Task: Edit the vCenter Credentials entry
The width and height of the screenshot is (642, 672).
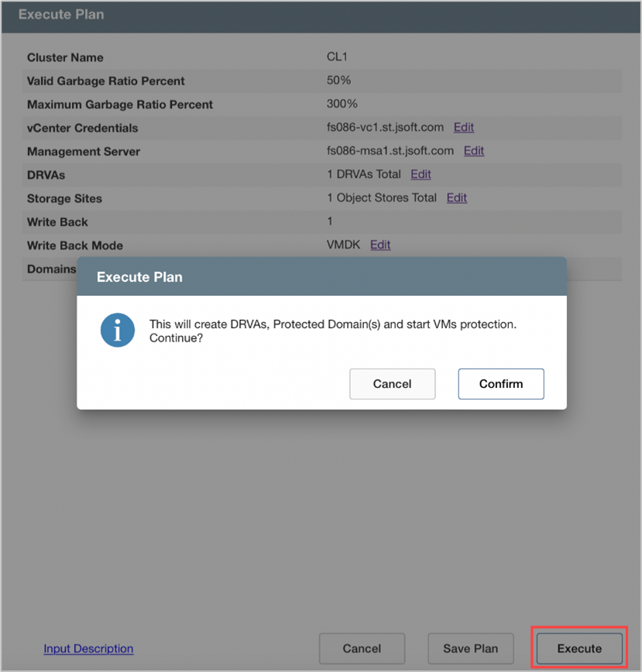Action: coord(464,128)
